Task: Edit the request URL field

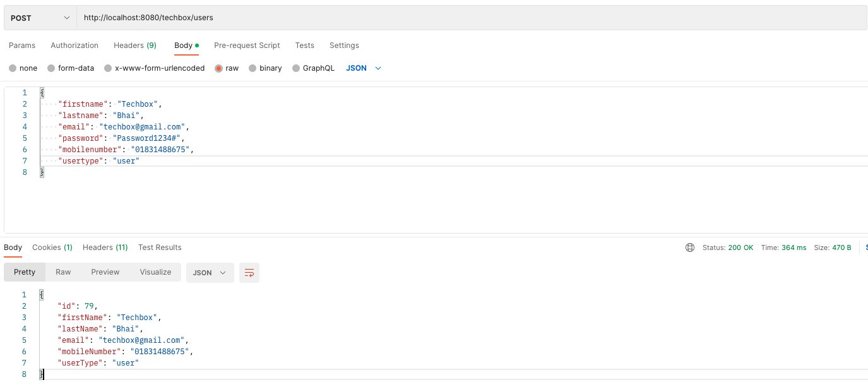Action: point(472,18)
